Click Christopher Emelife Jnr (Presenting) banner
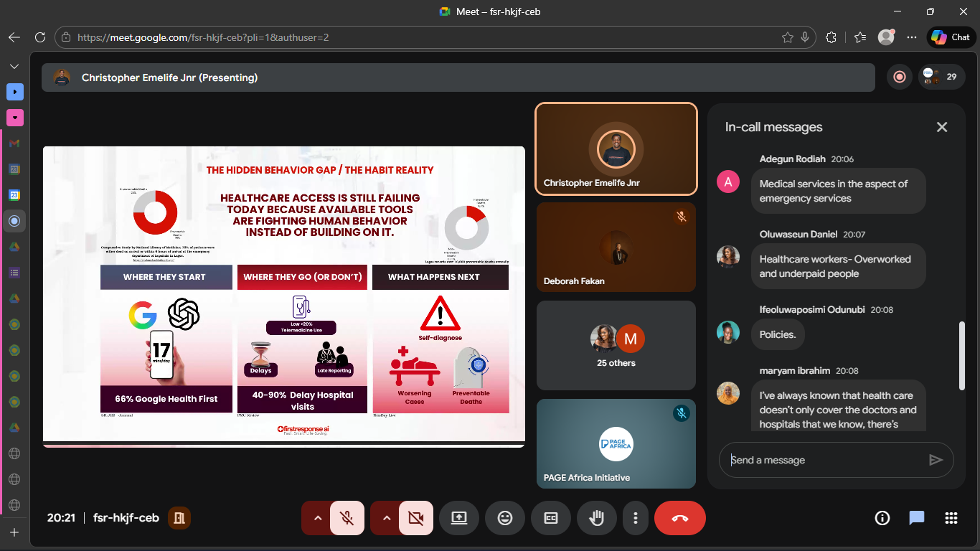 [x=458, y=77]
